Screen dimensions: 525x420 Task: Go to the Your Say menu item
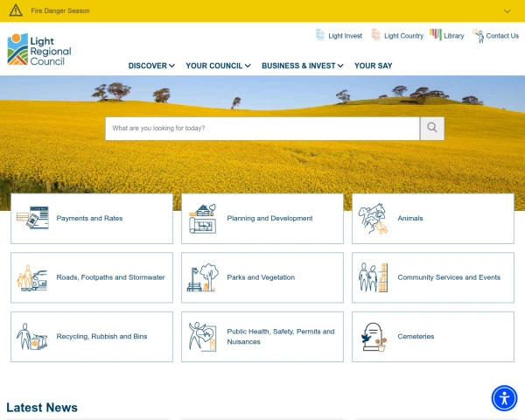[x=373, y=66]
